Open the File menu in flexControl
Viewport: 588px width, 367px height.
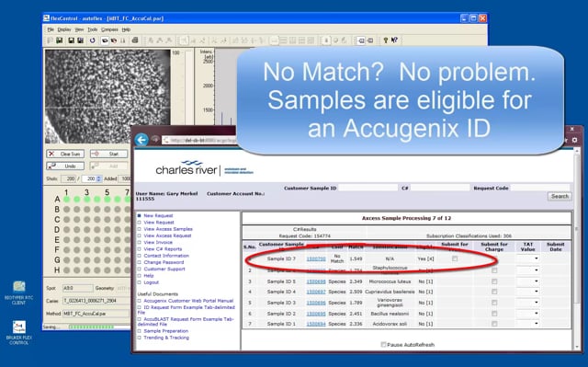[x=51, y=29]
